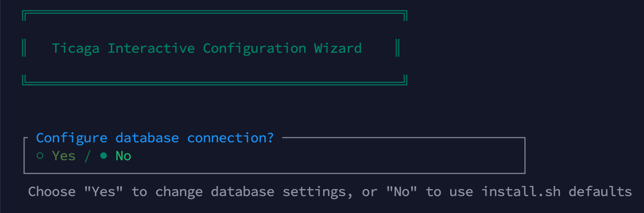This screenshot has width=644, height=213.
Task: Click the right double-bar of the banner
Action: click(x=398, y=48)
